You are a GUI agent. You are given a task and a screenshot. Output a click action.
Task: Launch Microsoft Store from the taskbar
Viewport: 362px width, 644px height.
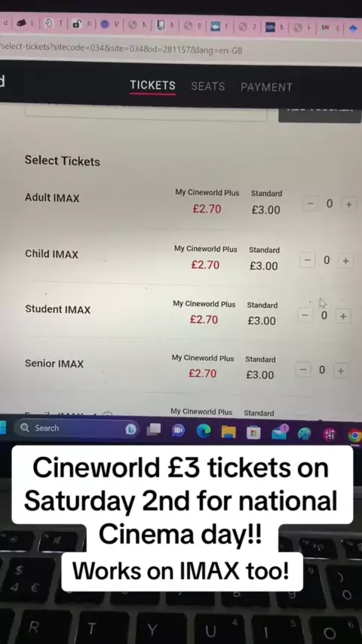(253, 432)
